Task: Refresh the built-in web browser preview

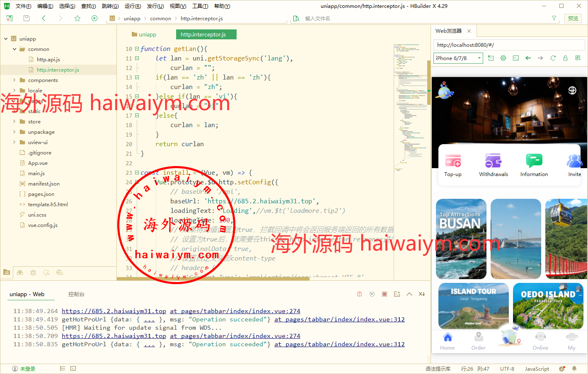Action: tap(553, 58)
